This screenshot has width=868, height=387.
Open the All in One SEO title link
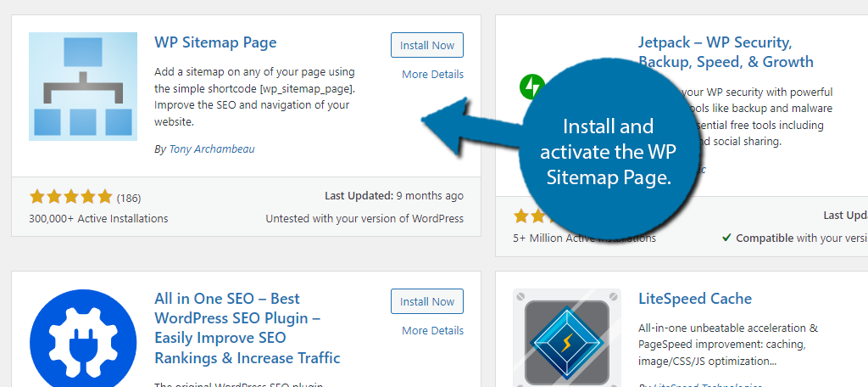(x=248, y=328)
